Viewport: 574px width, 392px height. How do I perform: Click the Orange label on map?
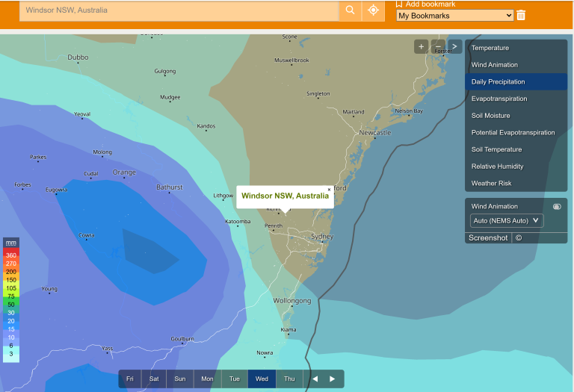tap(124, 172)
